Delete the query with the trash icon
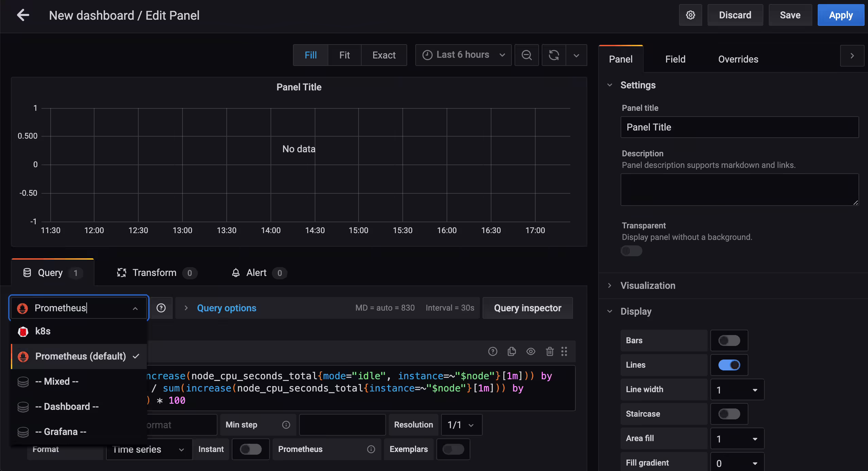 (550, 351)
